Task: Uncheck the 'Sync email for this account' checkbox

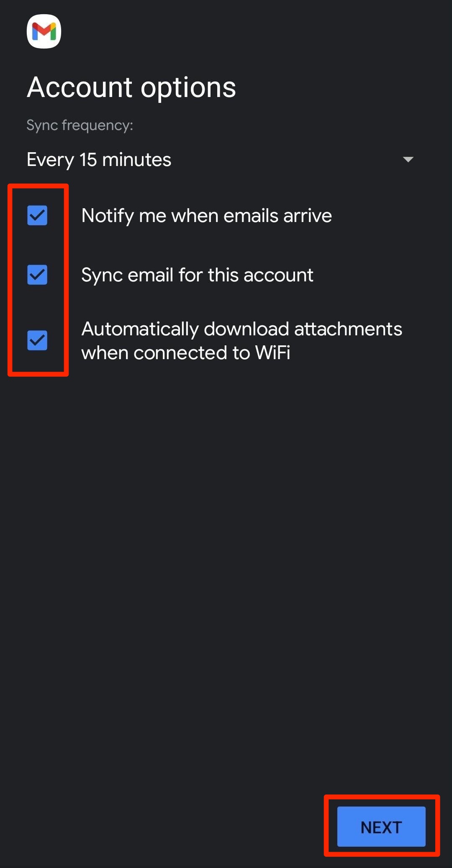Action: point(37,275)
